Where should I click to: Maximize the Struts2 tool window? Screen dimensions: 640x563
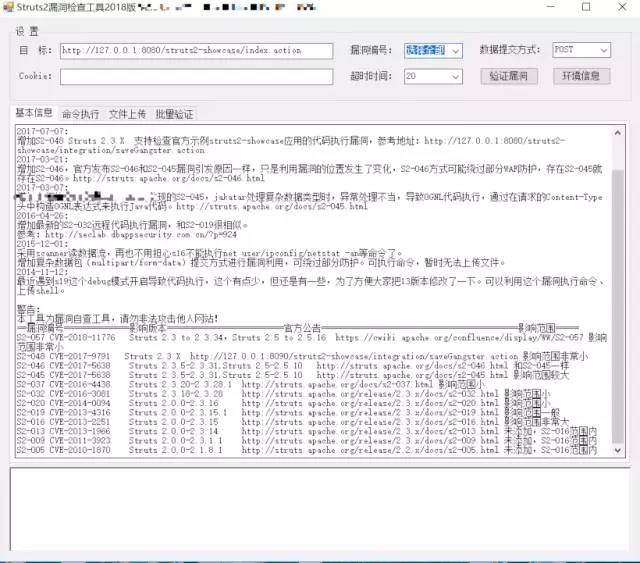coord(586,7)
